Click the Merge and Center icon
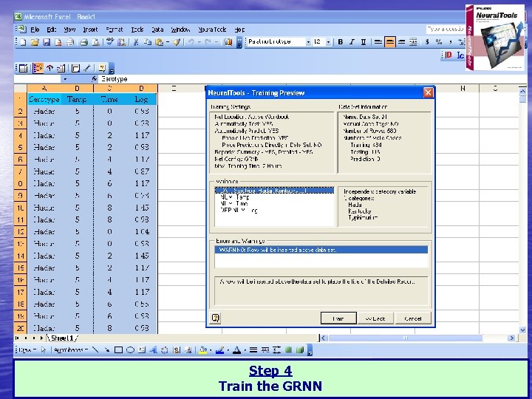This screenshot has width=532, height=399. (413, 42)
